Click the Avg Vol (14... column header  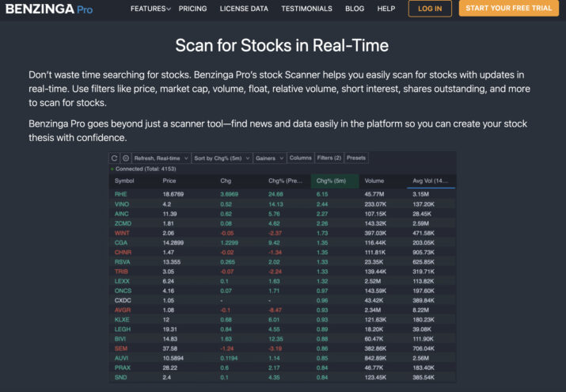(431, 181)
